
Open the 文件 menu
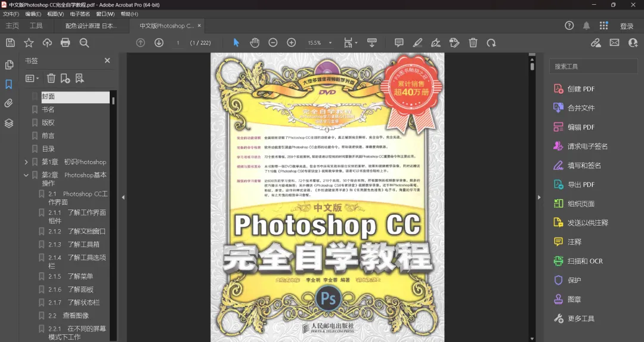point(11,14)
